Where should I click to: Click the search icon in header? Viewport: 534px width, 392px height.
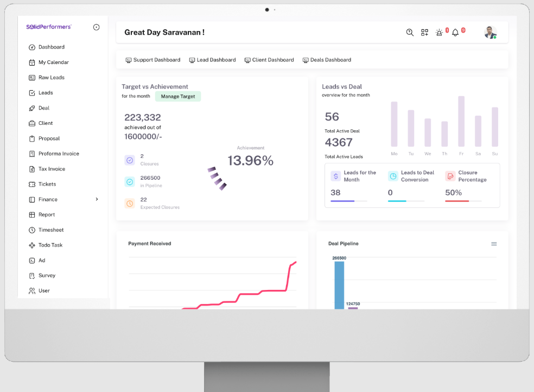410,33
